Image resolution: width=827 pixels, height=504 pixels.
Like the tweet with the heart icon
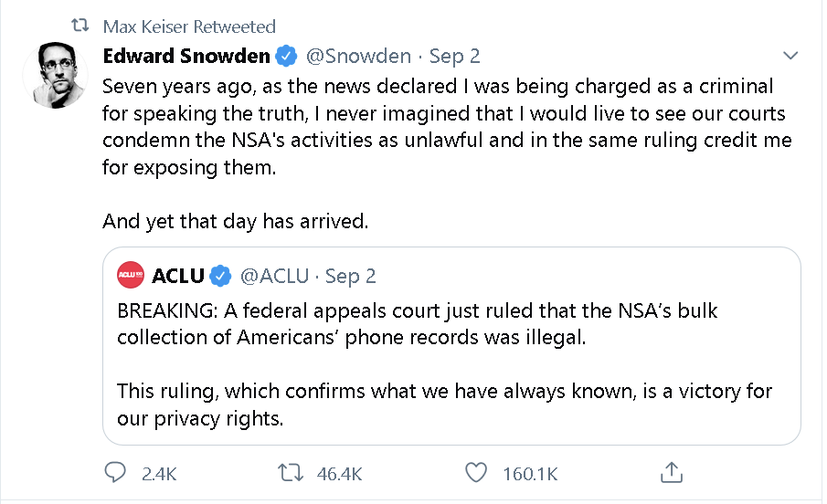coord(476,472)
